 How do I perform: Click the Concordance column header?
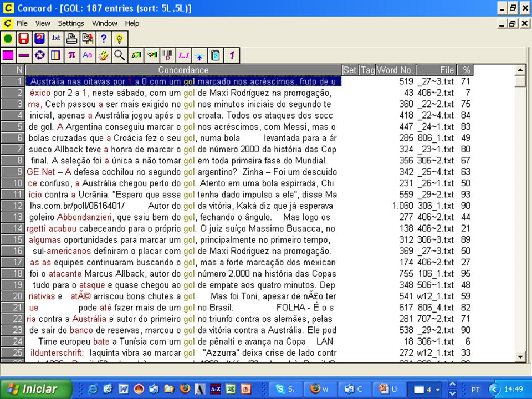point(183,70)
